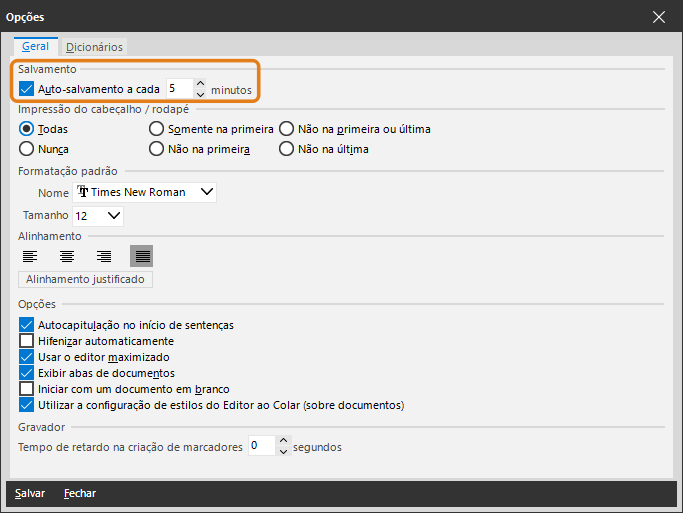The image size is (683, 513).
Task: Select justified text alignment icon
Action: (x=142, y=257)
